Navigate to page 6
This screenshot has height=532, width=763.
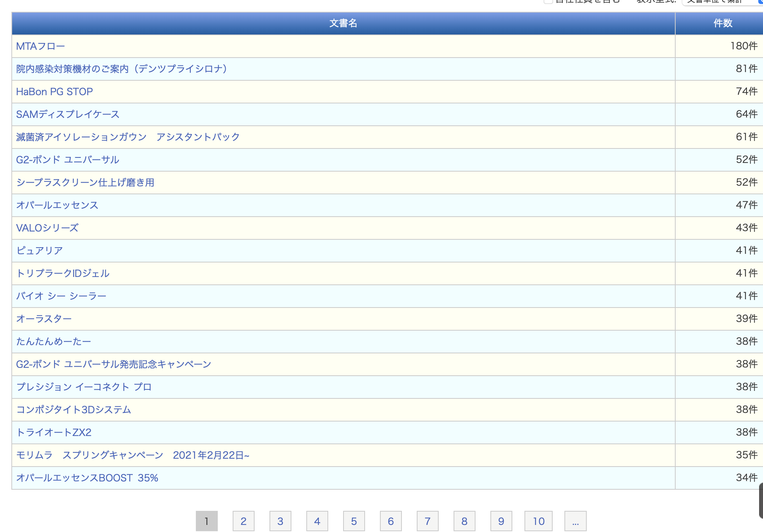[x=391, y=521]
